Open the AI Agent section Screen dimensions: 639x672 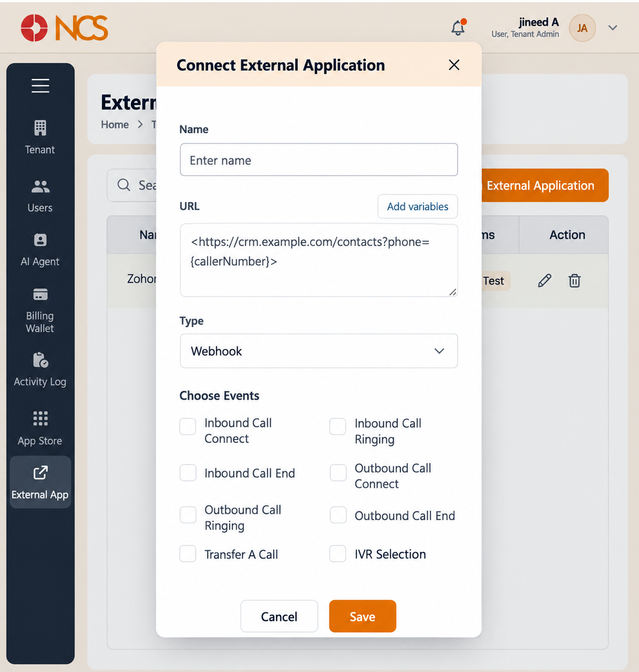(40, 250)
